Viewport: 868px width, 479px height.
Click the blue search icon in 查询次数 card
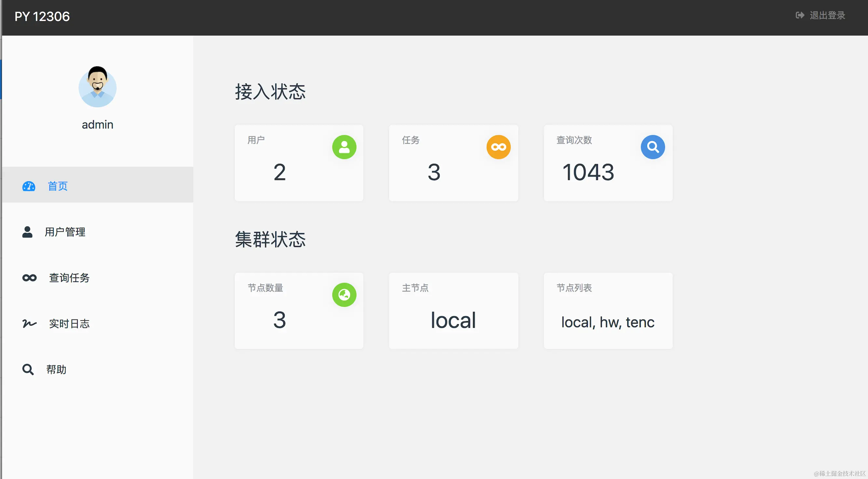653,147
